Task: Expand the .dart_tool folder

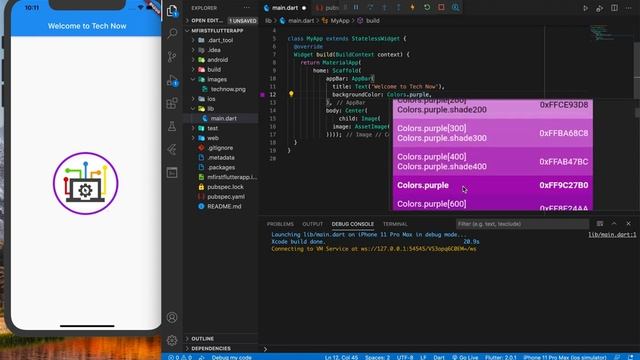Action: pos(221,40)
